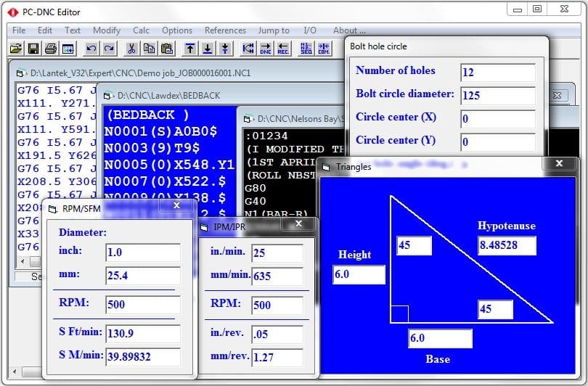This screenshot has height=386, width=588.
Task: Open the Edit menu
Action: point(45,30)
